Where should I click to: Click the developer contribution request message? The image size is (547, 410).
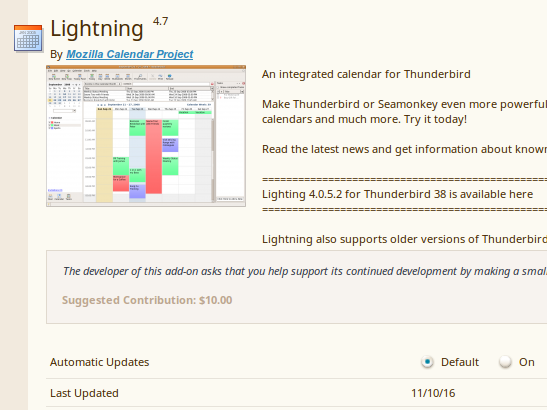305,271
